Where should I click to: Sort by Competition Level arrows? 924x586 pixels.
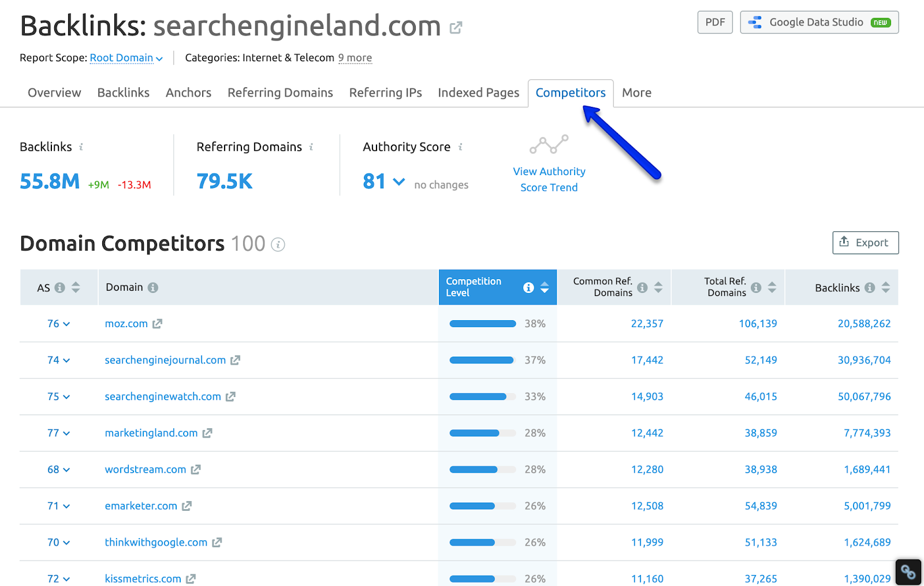(x=545, y=288)
